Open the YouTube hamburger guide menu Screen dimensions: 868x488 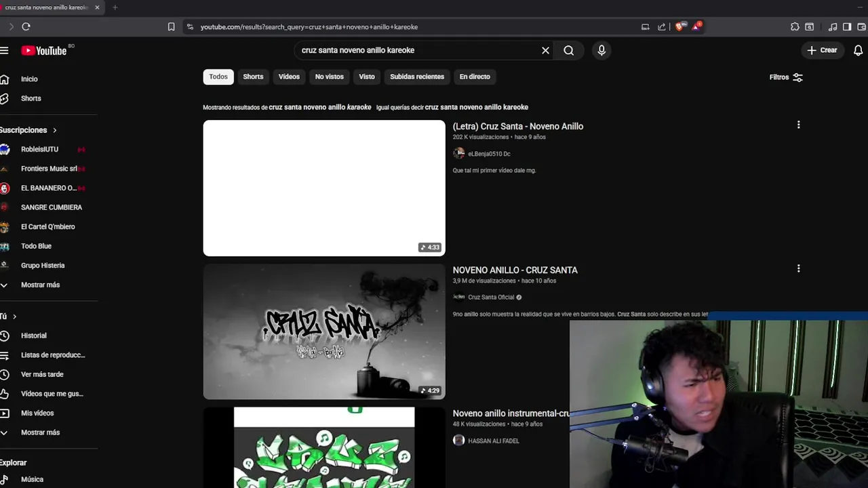(x=4, y=50)
